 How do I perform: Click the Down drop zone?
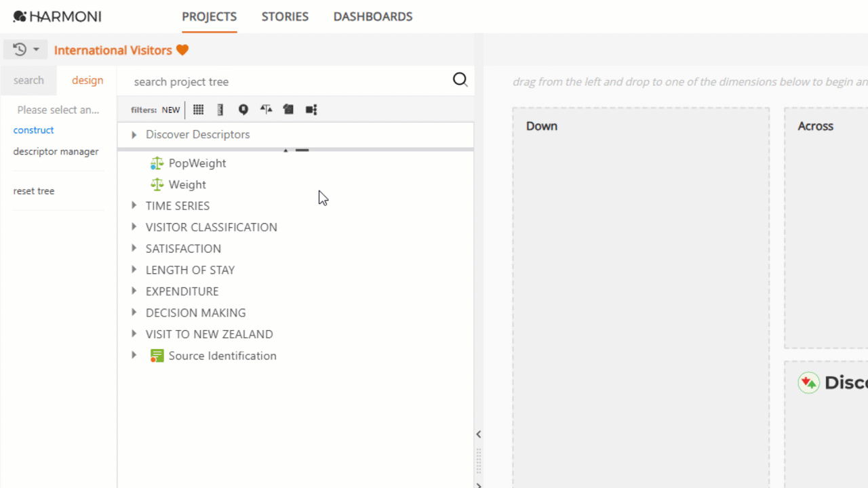(641, 298)
